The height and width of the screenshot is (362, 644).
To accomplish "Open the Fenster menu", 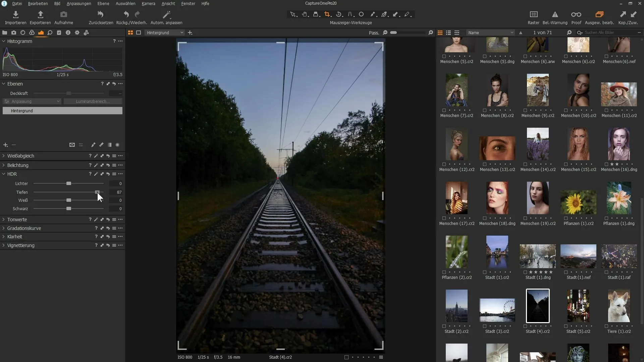I will pos(188,3).
